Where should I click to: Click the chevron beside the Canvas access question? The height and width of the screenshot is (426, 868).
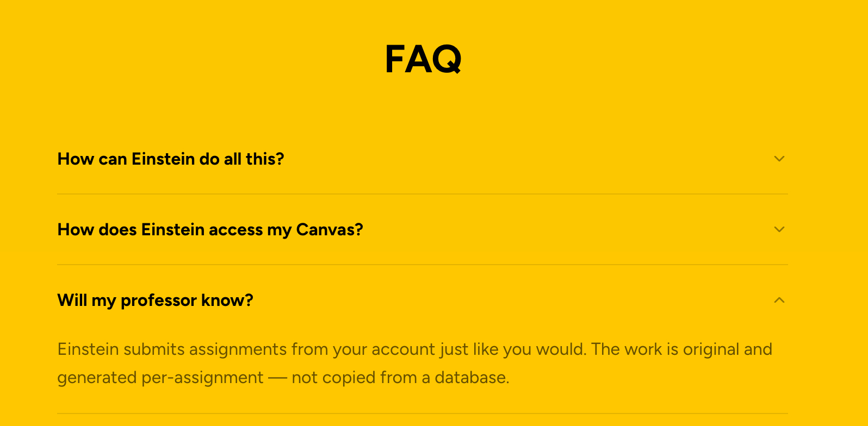pos(779,229)
